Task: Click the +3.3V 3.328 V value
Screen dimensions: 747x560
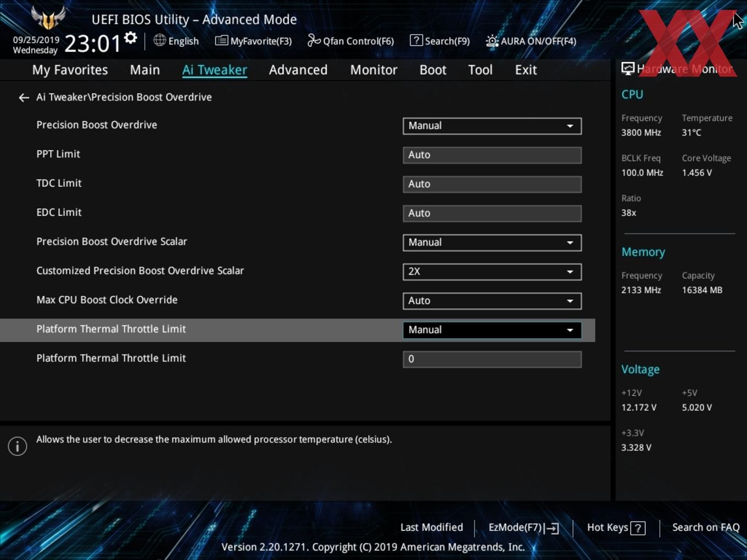Action: 636,447
